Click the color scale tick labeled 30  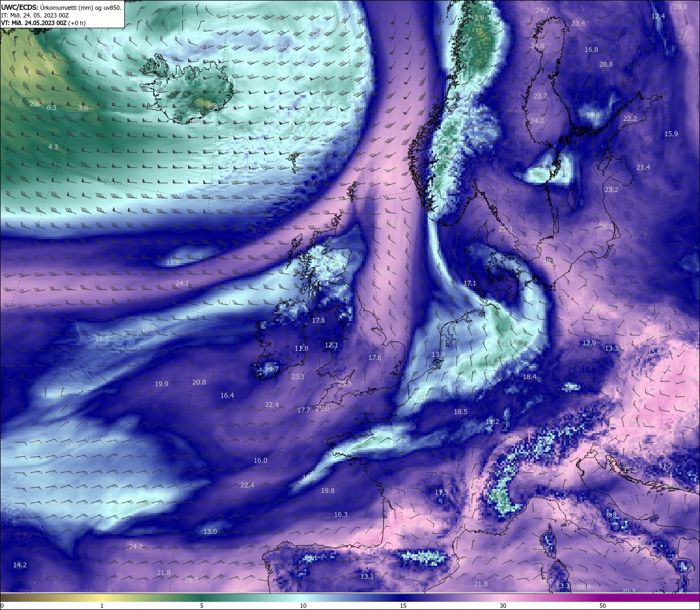(x=503, y=606)
